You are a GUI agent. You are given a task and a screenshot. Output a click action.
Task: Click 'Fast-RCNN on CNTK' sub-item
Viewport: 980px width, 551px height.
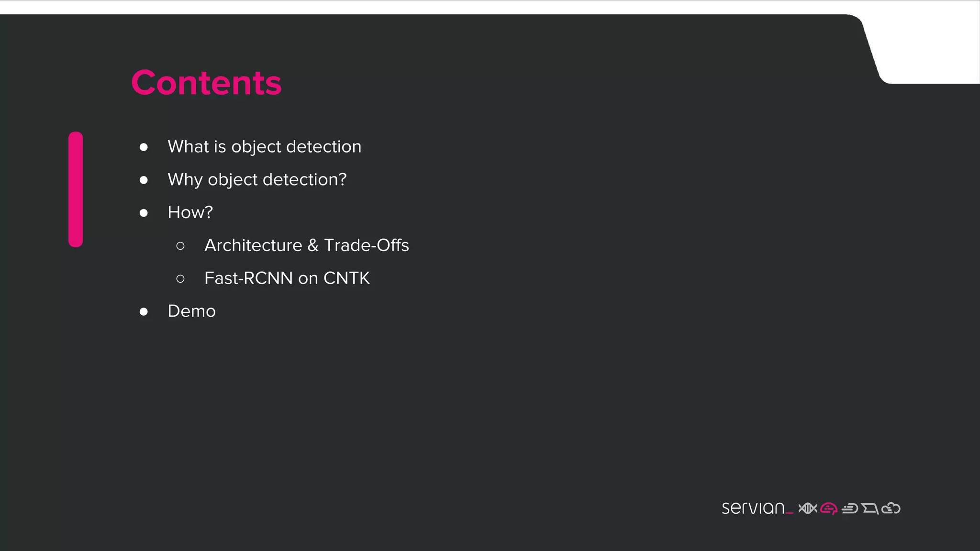coord(287,278)
